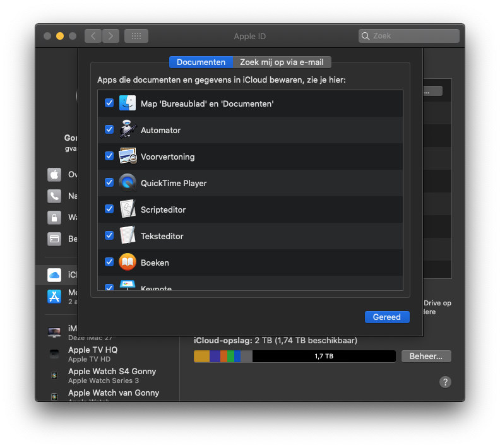500x448 pixels.
Task: Click the yellow storage segment in iCloud bar
Action: [201, 357]
